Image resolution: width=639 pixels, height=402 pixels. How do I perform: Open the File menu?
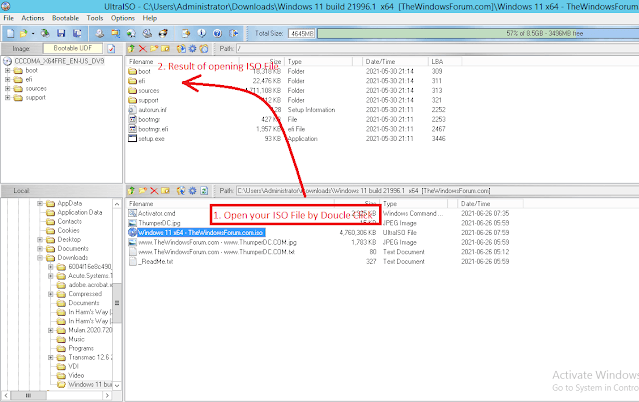[x=9, y=18]
